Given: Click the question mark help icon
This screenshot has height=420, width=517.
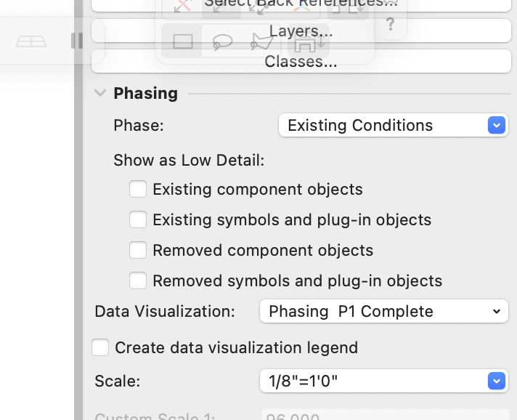Looking at the screenshot, I should point(391,24).
